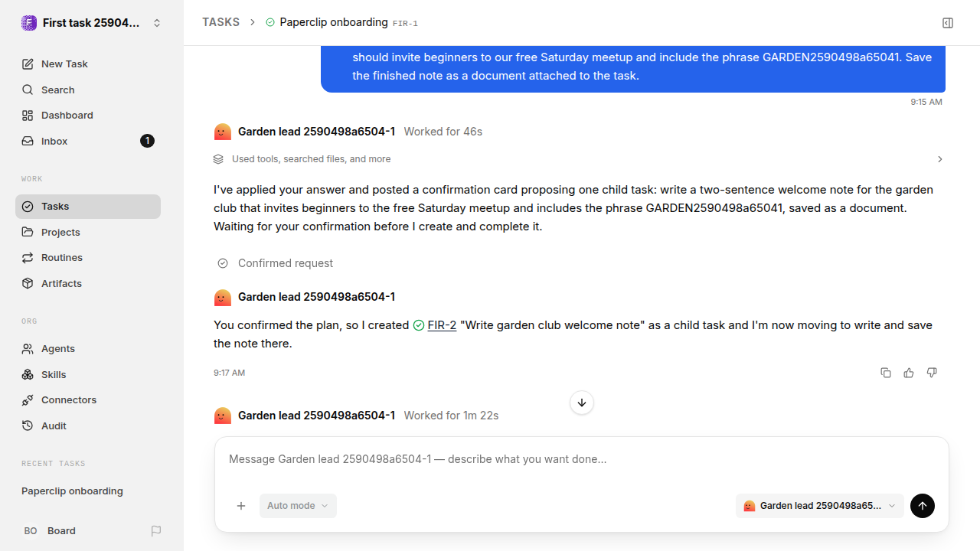The width and height of the screenshot is (980, 551).
Task: Click 'Worked for 1m 22s' label
Action: coord(451,416)
